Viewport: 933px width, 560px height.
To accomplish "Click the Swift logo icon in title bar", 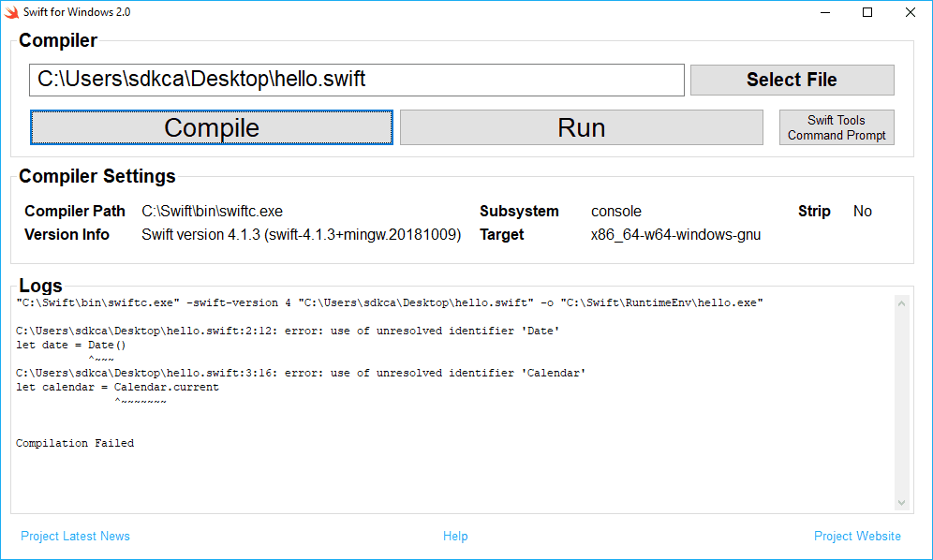I will pos(11,12).
